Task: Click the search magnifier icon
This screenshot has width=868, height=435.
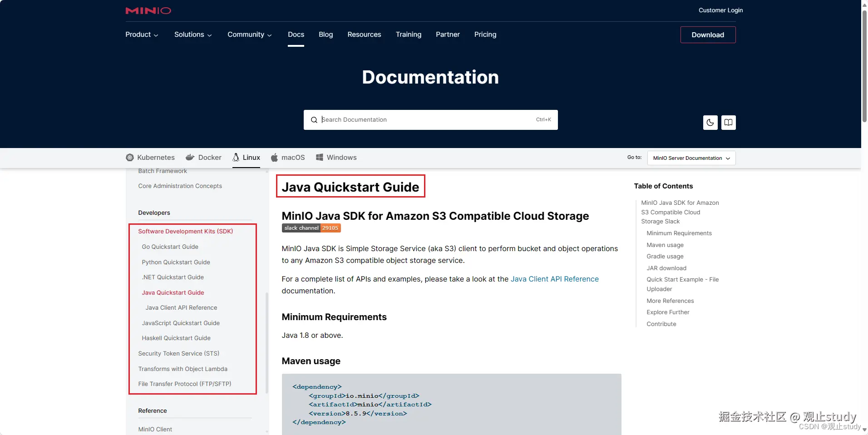Action: click(x=314, y=120)
